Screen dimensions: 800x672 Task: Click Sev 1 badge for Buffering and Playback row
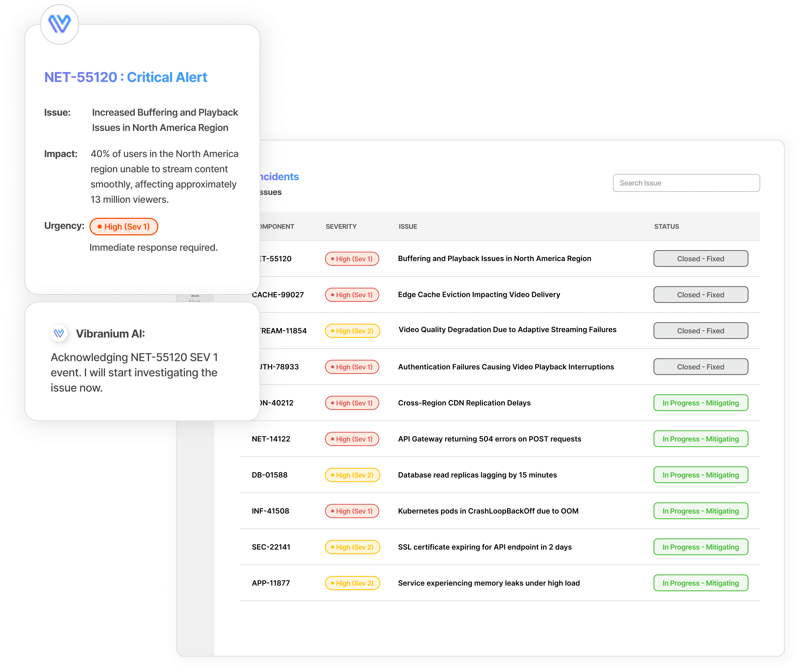point(352,259)
